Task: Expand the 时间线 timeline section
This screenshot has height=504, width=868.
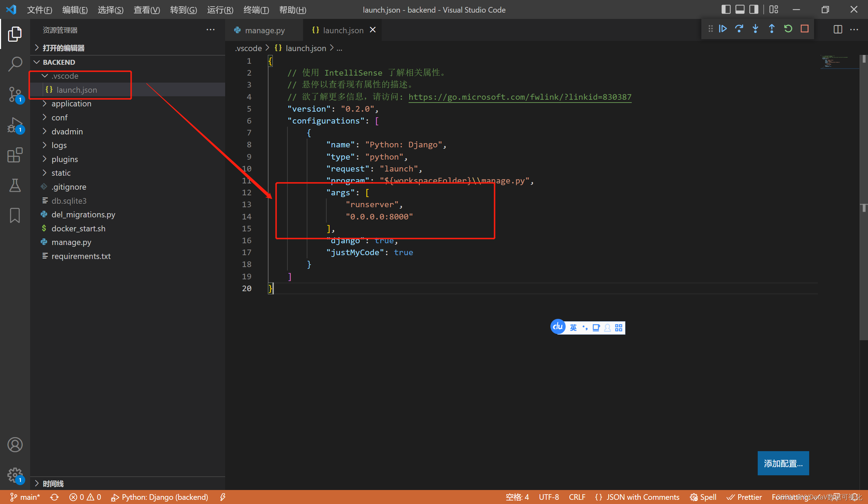Action: tap(53, 483)
